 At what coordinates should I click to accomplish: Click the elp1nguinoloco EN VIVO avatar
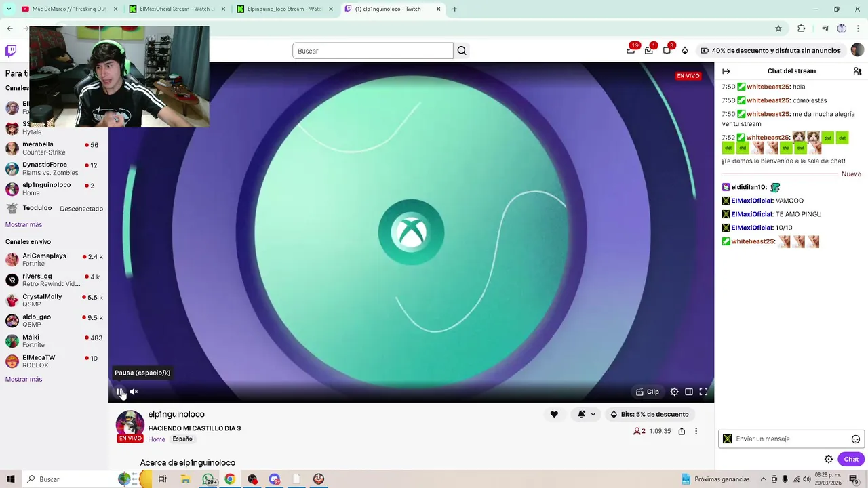[130, 426]
